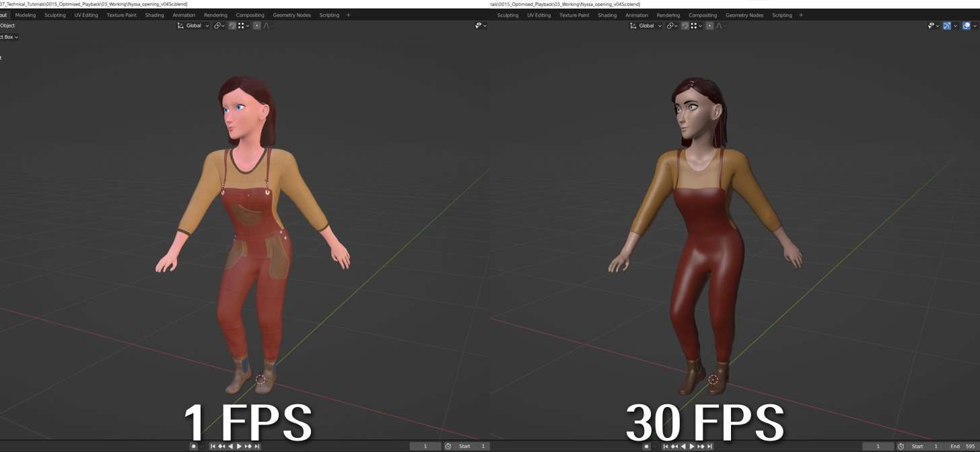Screen dimensions: 980x452
Task: Open proportional falloff menu in right window
Action: tap(720, 26)
